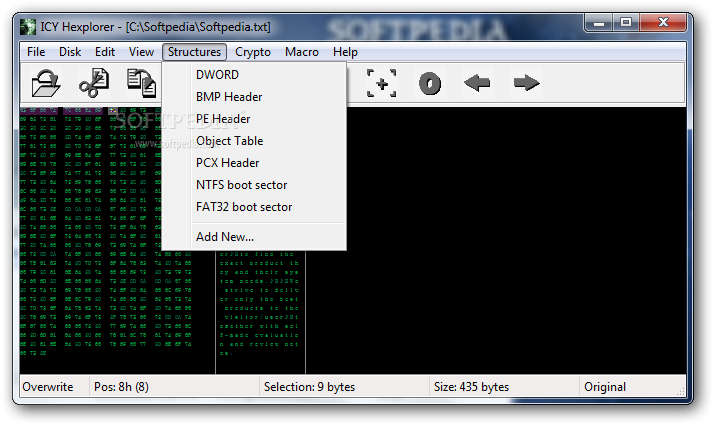Click the zero fill toolbar icon
714x425 pixels.
coord(430,83)
